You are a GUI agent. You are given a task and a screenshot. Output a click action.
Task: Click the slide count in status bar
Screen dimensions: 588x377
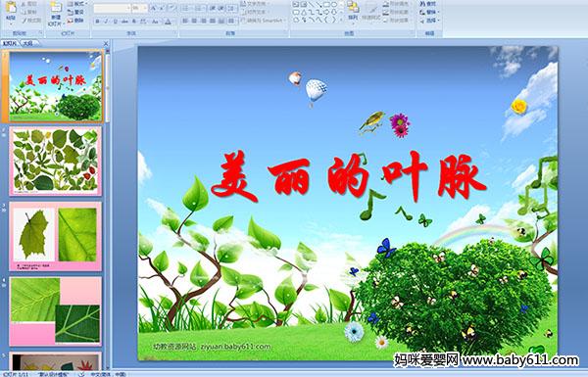[x=16, y=374]
